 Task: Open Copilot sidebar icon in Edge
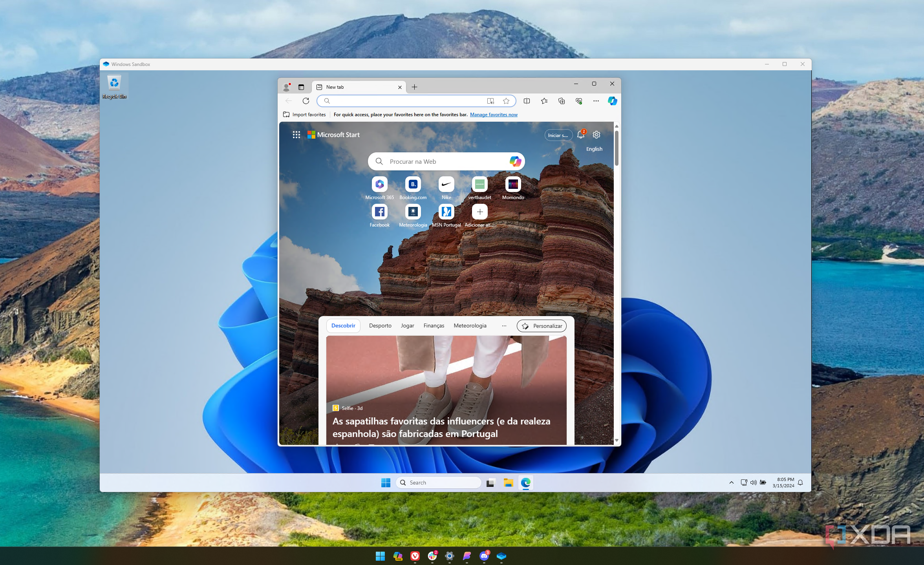click(612, 101)
